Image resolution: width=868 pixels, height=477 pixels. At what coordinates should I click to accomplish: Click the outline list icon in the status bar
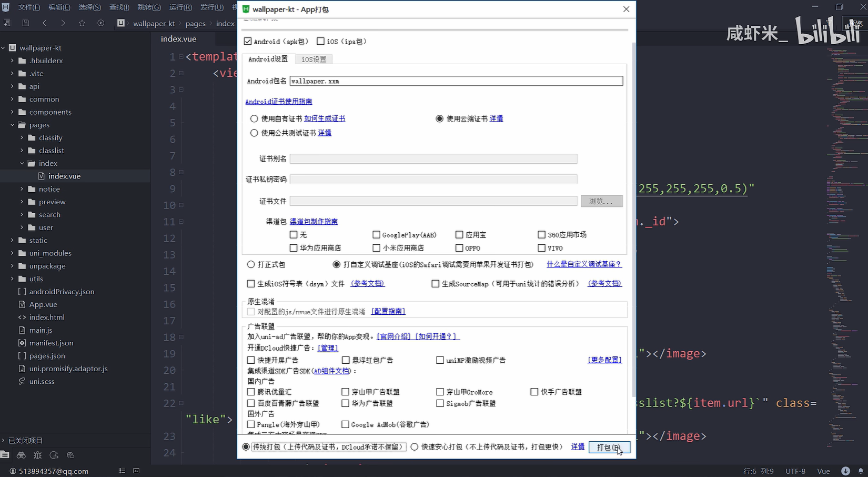(x=122, y=471)
